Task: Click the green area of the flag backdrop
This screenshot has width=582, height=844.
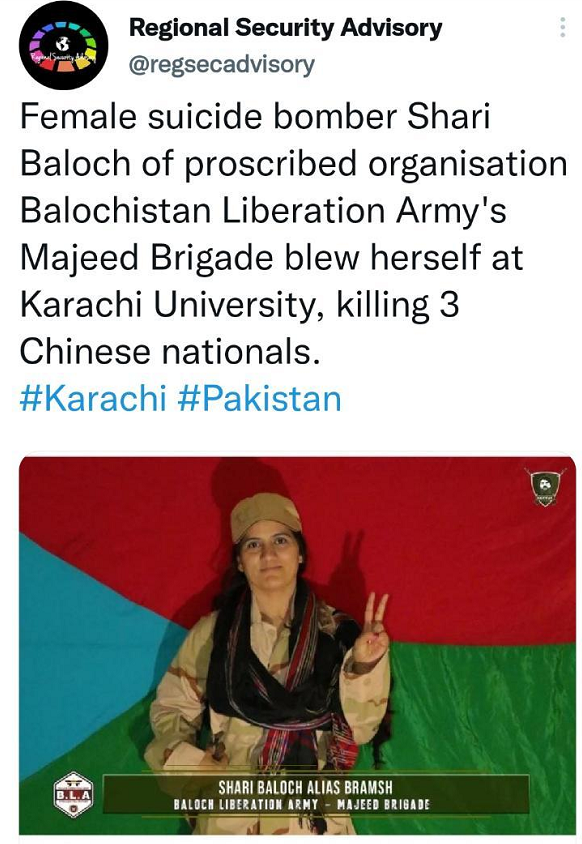Action: pyautogui.click(x=485, y=711)
